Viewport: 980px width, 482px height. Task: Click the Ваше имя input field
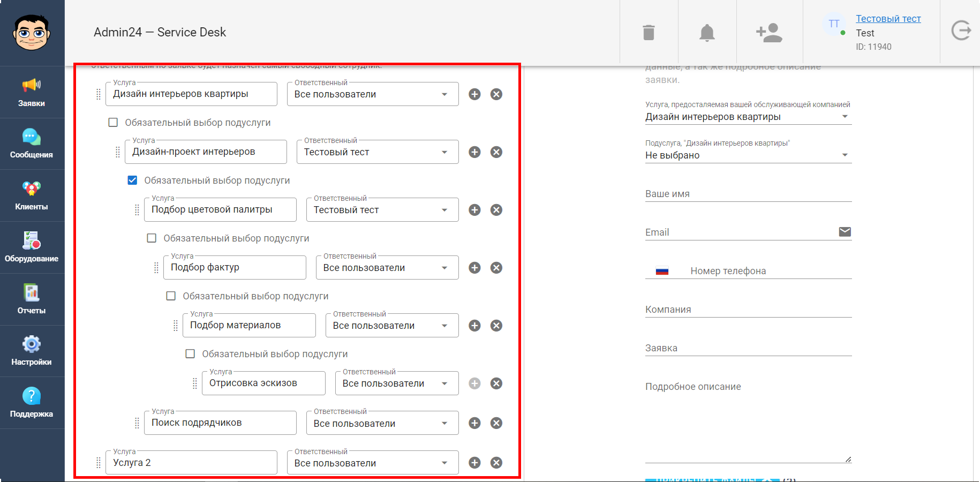pos(748,194)
